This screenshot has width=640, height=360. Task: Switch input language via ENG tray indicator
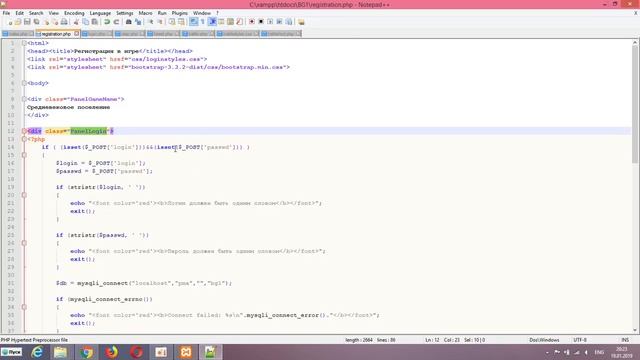(599, 352)
